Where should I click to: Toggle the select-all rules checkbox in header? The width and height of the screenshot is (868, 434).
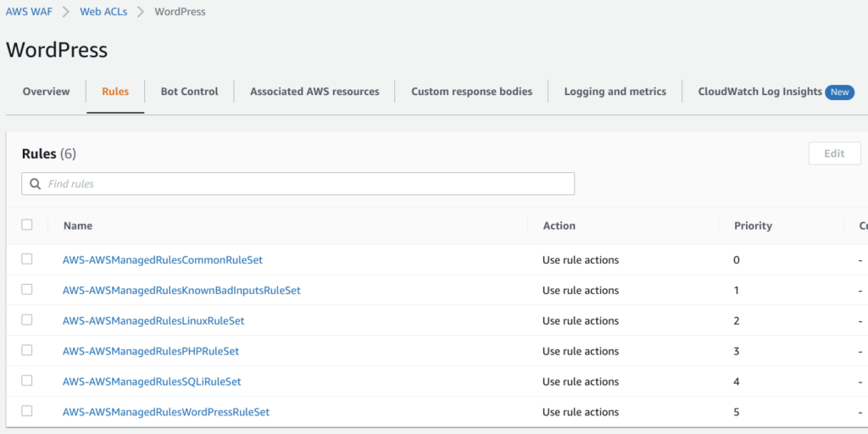26,225
